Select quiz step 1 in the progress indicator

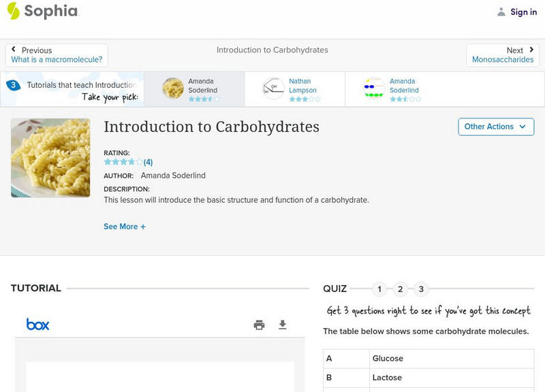[x=379, y=289]
